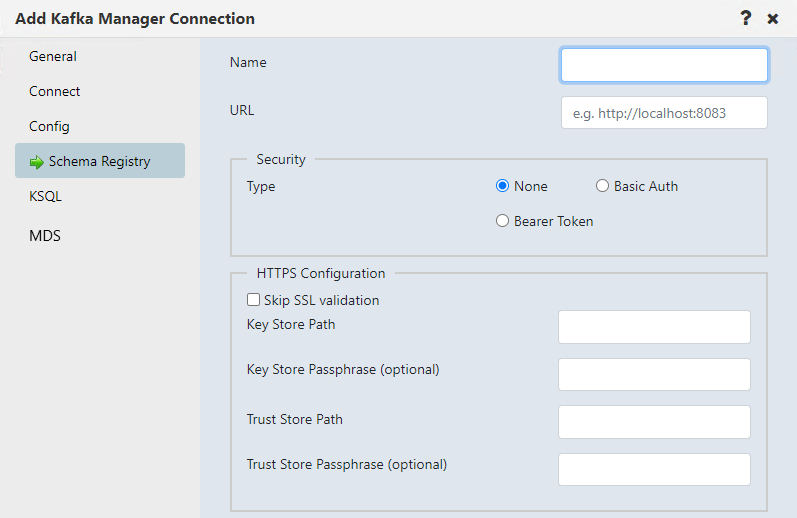Select Bearer Token security type

click(502, 221)
